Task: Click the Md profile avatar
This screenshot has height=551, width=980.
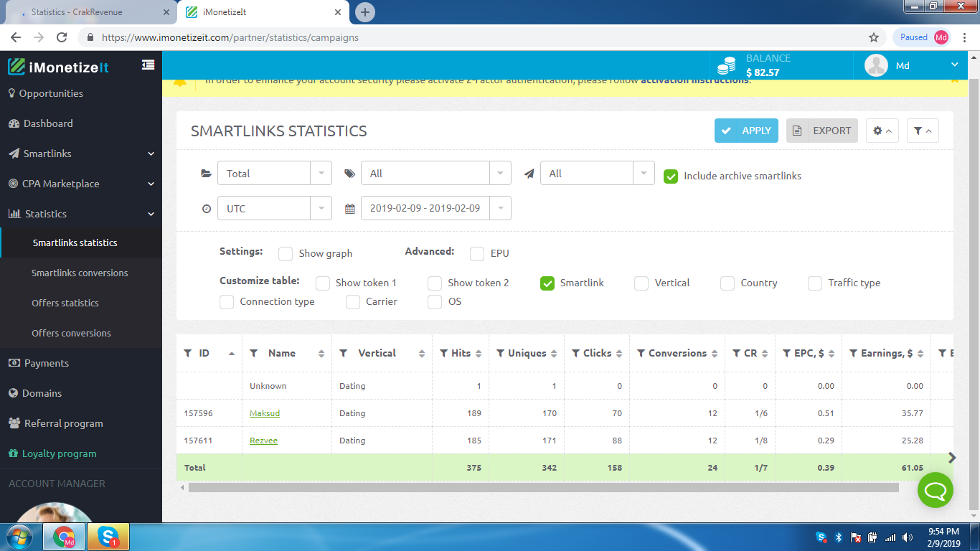Action: tap(876, 65)
